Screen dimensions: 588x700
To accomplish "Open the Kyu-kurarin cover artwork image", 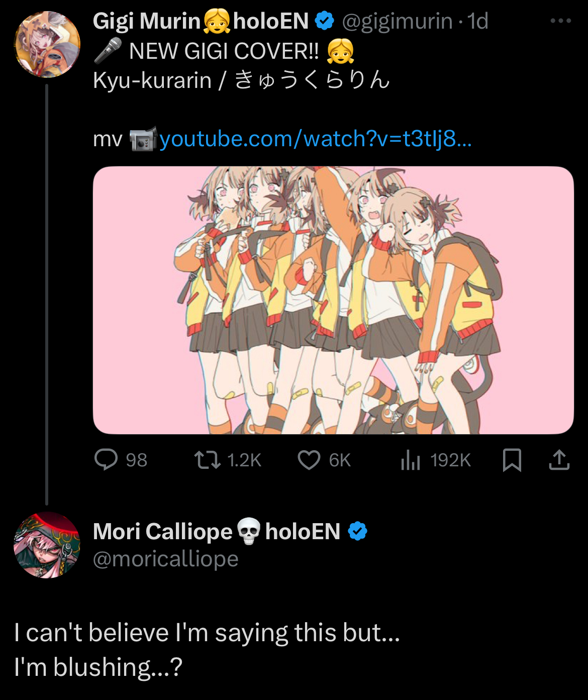I will tap(333, 300).
